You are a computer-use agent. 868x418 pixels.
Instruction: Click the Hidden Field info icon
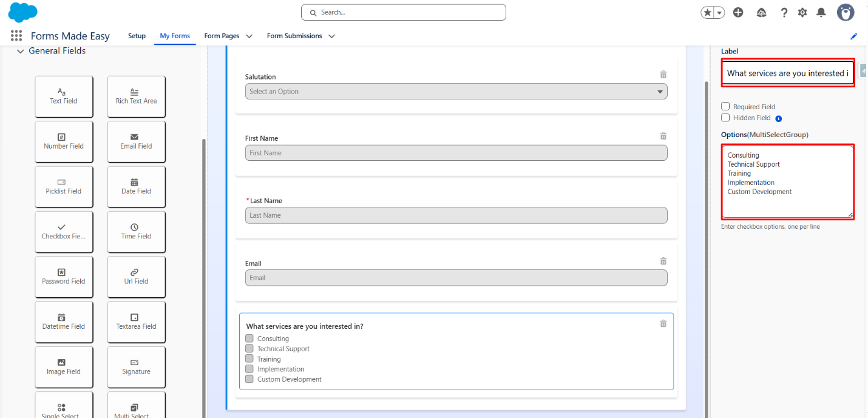click(x=778, y=118)
